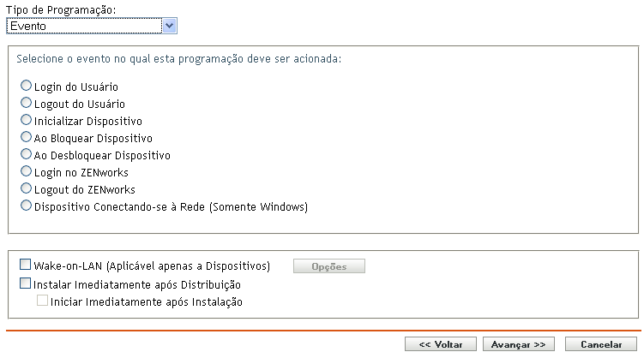Proceed with the Avançar button
644x358 pixels.
click(519, 344)
